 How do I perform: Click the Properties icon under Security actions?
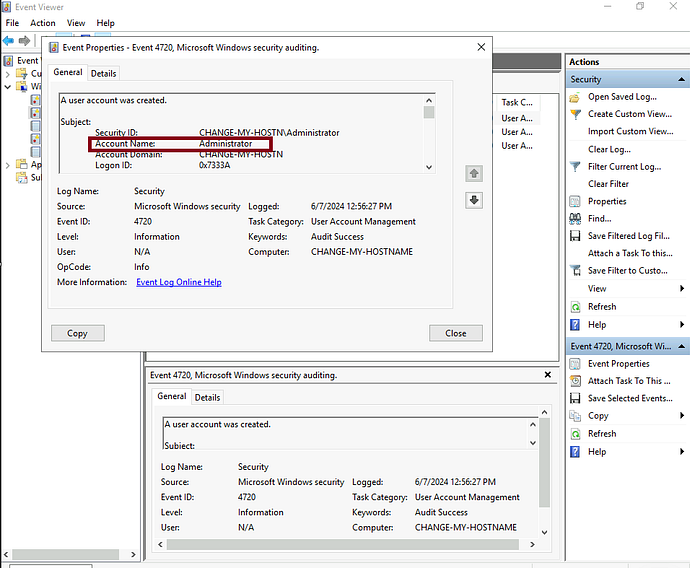click(x=575, y=201)
